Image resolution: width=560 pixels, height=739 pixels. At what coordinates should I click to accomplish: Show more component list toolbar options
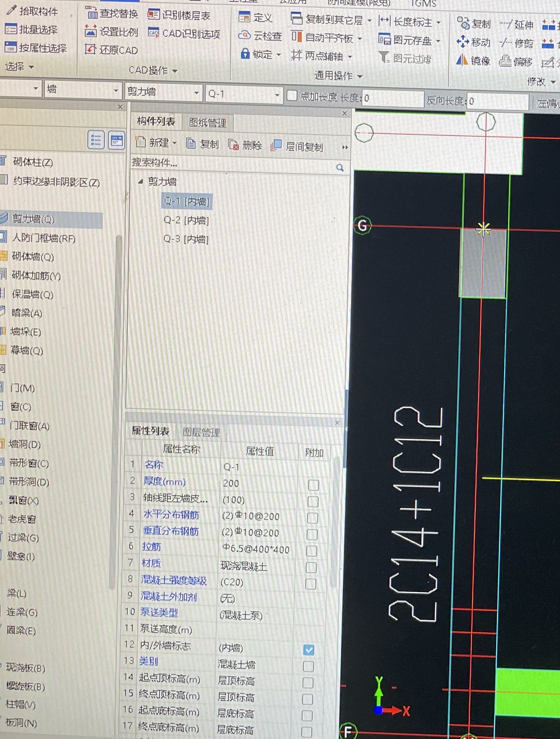[345, 147]
